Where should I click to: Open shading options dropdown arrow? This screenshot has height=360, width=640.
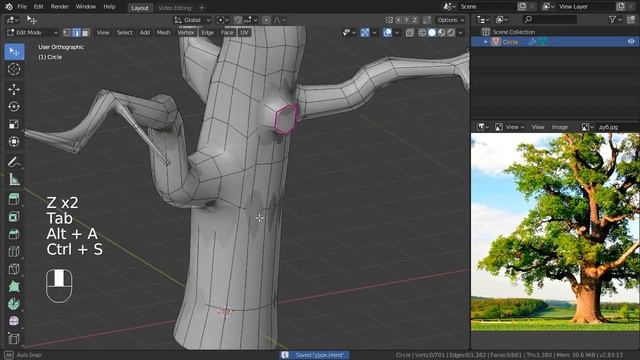point(460,33)
